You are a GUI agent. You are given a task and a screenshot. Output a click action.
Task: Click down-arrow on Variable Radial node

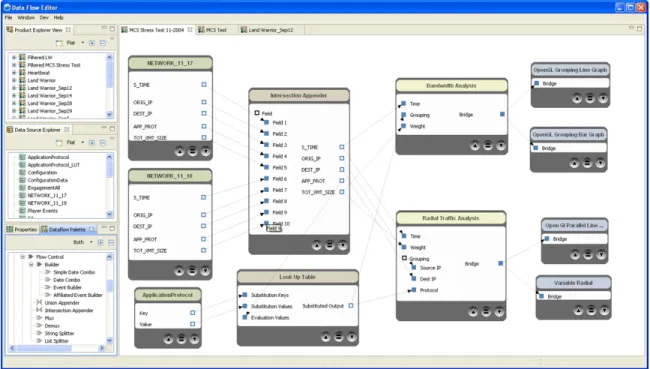click(x=604, y=310)
